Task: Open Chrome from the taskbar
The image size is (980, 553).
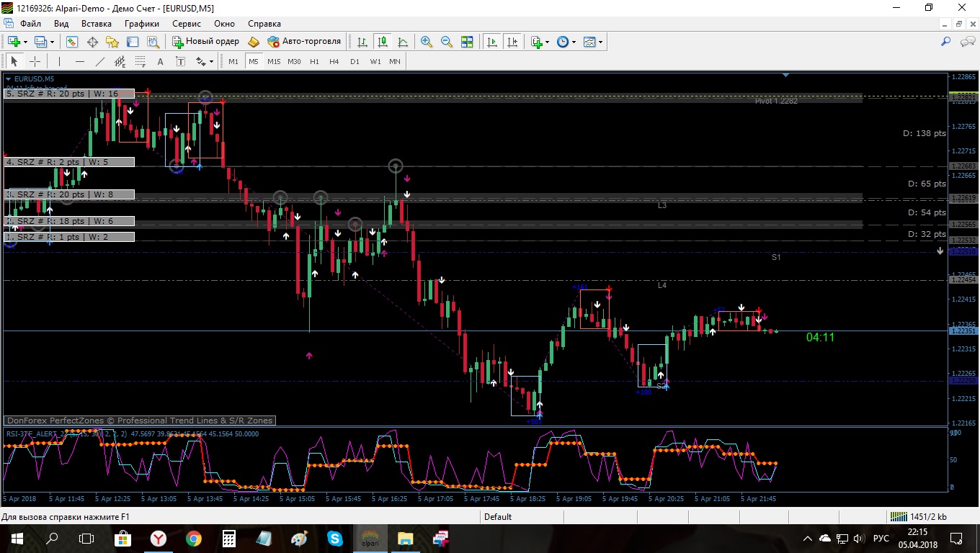Action: (x=193, y=538)
